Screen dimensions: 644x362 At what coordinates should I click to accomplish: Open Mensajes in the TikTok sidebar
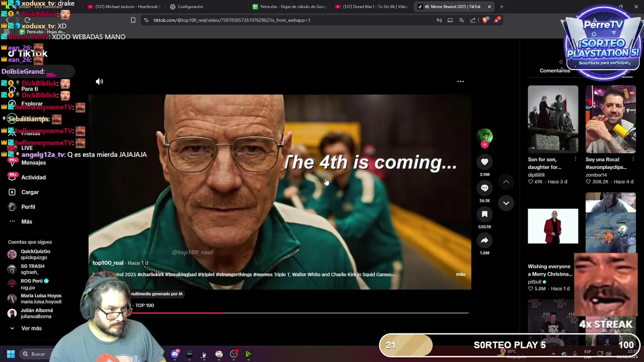click(34, 163)
